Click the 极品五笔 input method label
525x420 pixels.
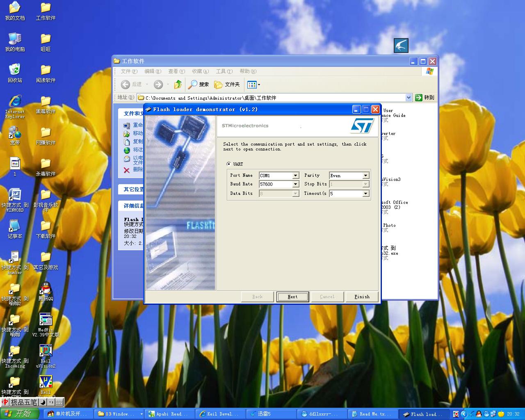click(24, 402)
